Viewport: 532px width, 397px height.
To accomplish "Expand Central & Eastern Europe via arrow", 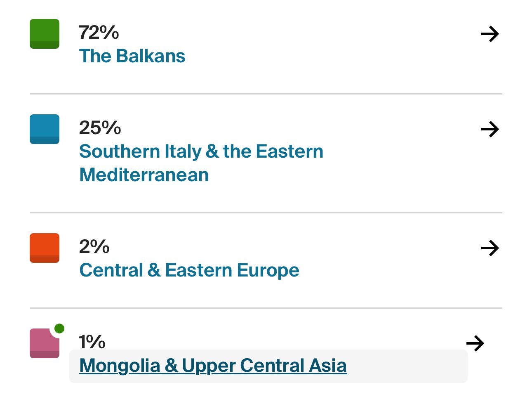I will coord(490,248).
